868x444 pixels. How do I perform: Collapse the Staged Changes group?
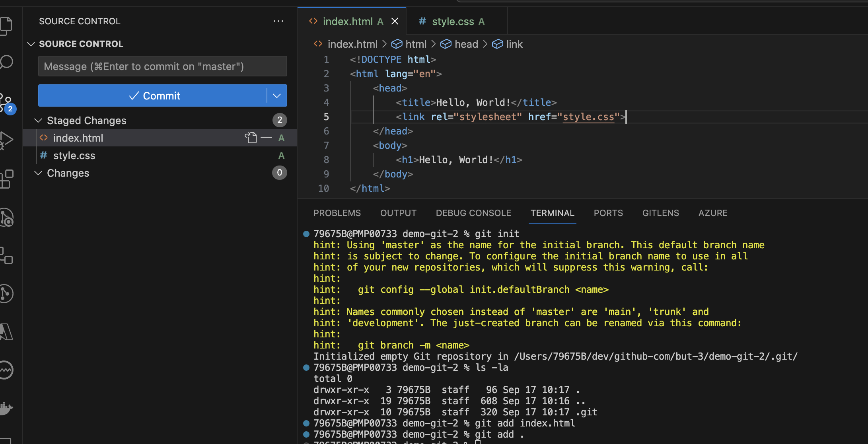38,120
